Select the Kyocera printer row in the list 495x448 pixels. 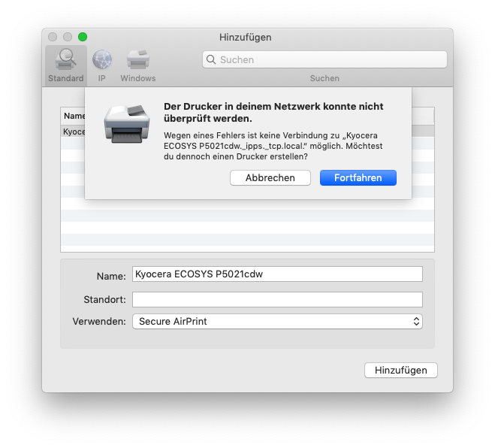(73, 132)
